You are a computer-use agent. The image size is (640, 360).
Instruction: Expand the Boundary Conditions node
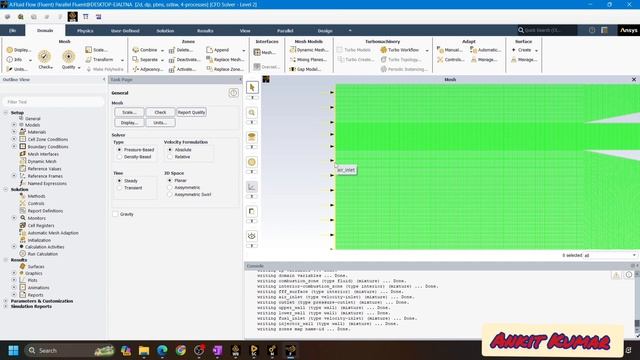coord(14,146)
